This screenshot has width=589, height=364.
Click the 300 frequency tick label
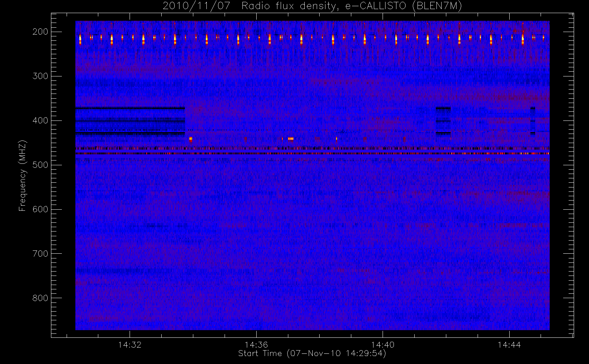(x=40, y=76)
